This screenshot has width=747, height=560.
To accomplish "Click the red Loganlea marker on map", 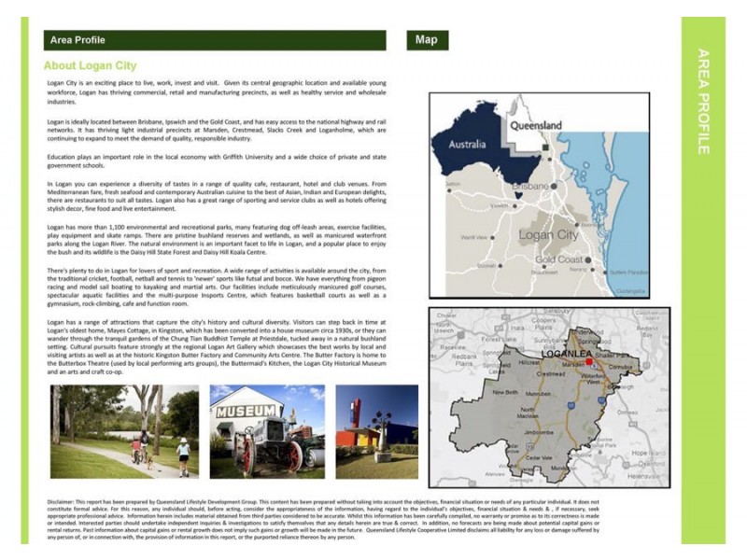I will click(589, 361).
